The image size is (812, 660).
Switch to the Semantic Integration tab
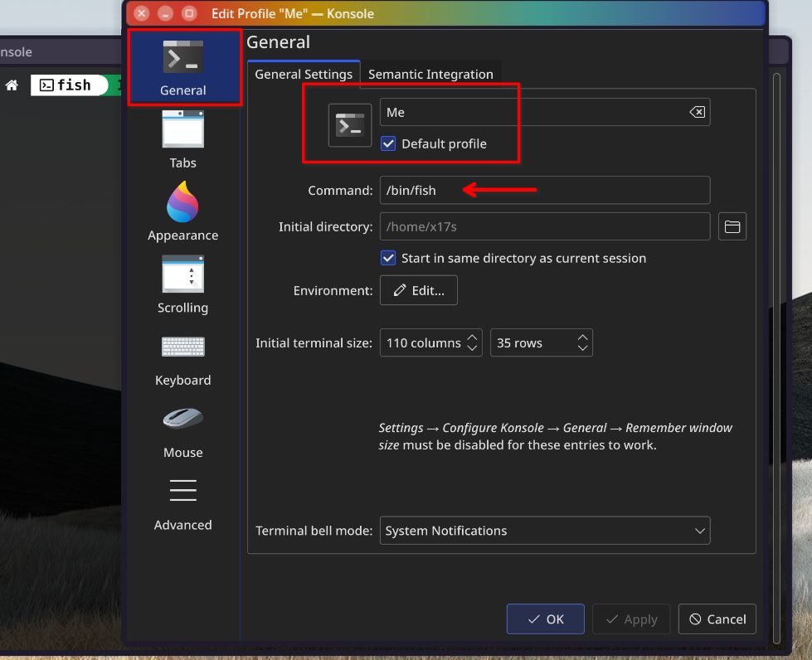pyautogui.click(x=430, y=74)
